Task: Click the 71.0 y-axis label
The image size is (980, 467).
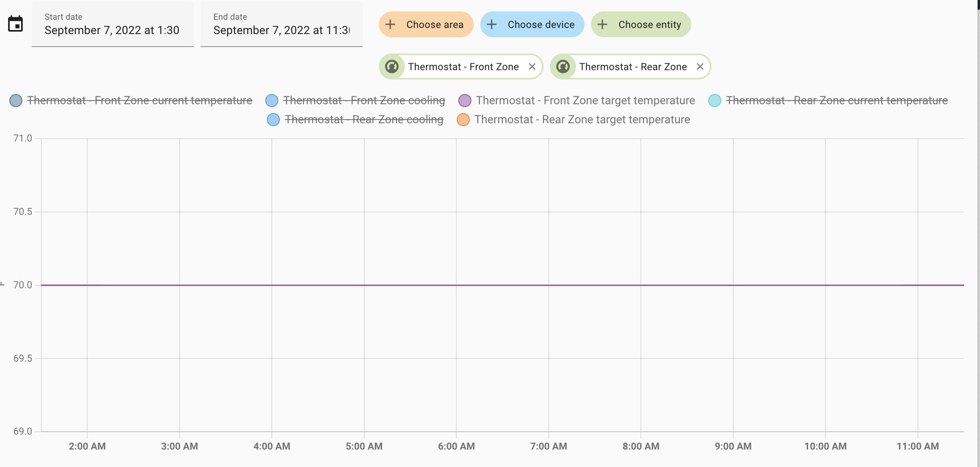Action: pyautogui.click(x=23, y=138)
